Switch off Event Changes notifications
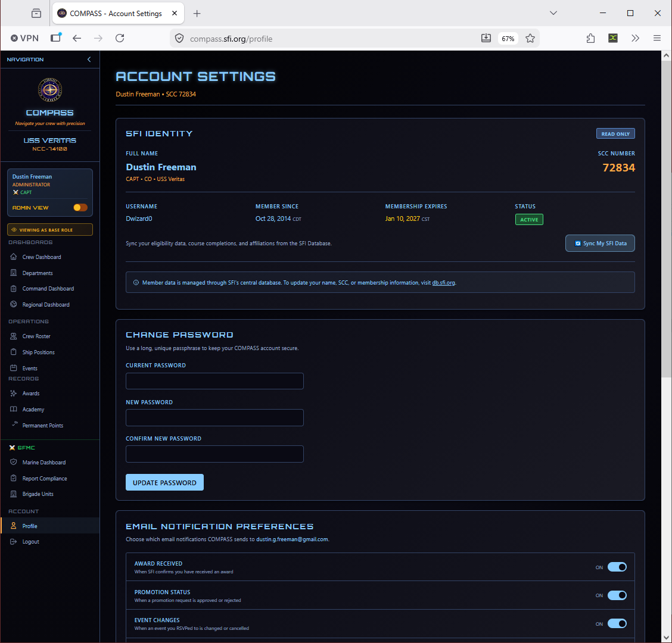This screenshot has width=672, height=643. (617, 624)
